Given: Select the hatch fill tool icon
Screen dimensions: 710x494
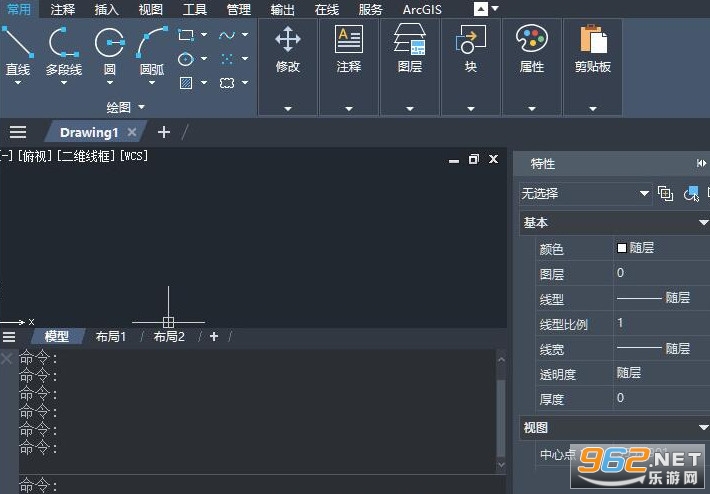Looking at the screenshot, I should (x=186, y=83).
